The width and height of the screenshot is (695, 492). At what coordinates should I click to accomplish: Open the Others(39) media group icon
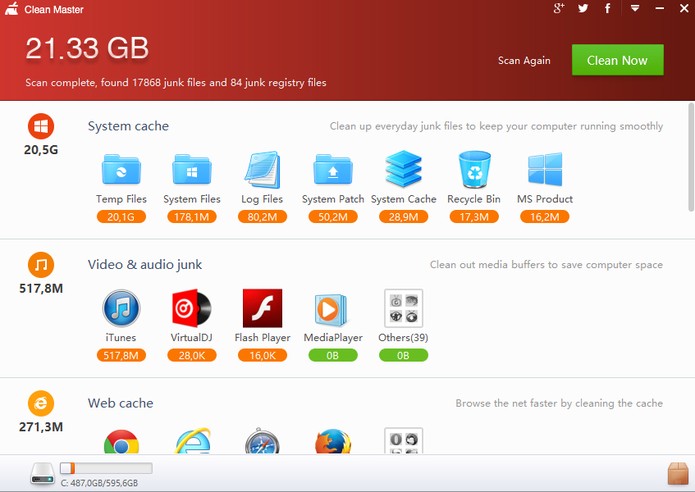[403, 308]
